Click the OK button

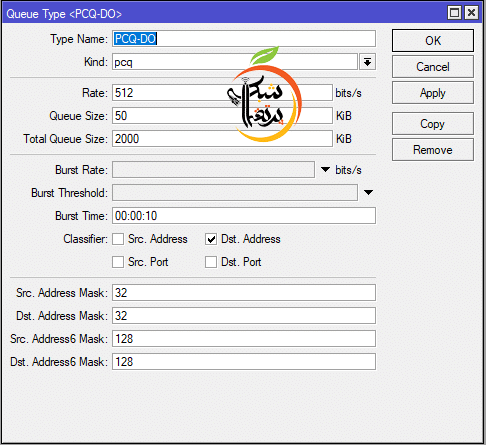pos(433,41)
